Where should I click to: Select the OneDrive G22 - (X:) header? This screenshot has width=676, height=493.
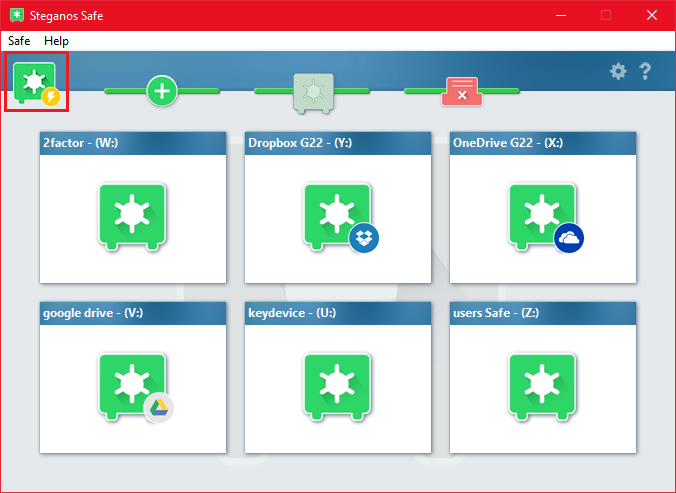coord(543,143)
